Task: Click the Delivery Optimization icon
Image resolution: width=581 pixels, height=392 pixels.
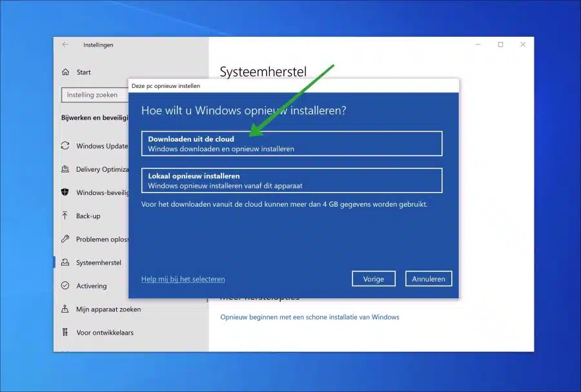Action: click(65, 169)
